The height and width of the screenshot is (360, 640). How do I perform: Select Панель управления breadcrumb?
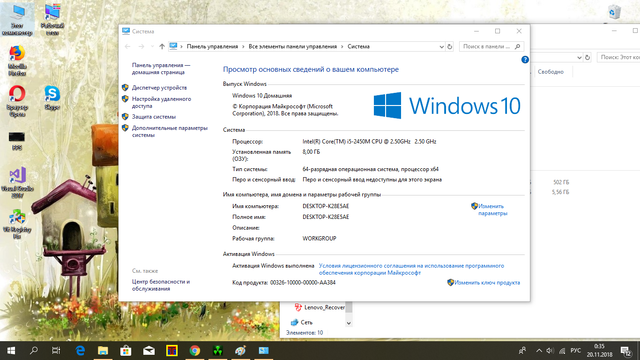coord(212,47)
